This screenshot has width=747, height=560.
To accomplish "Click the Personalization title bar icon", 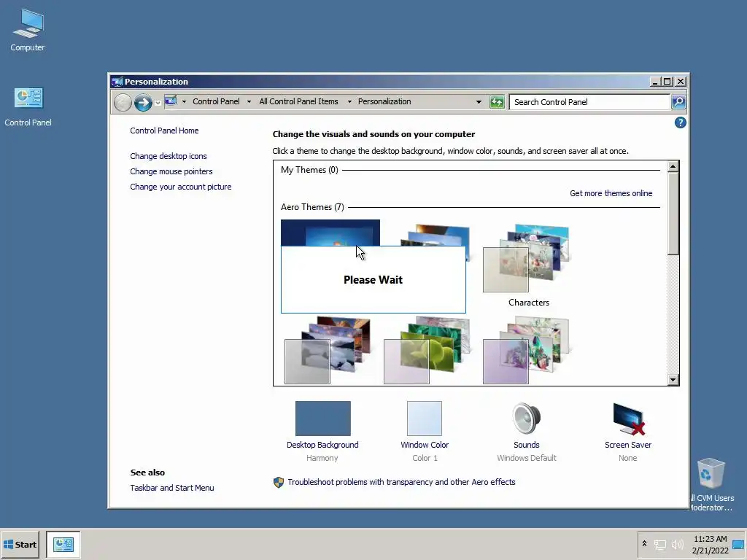I will pyautogui.click(x=117, y=82).
